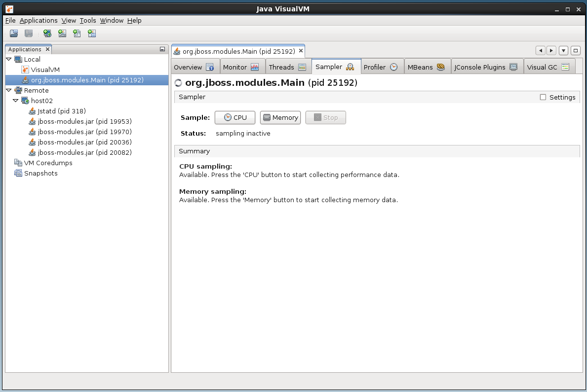The width and height of the screenshot is (587, 392).
Task: Open the Window menu
Action: [x=112, y=21]
